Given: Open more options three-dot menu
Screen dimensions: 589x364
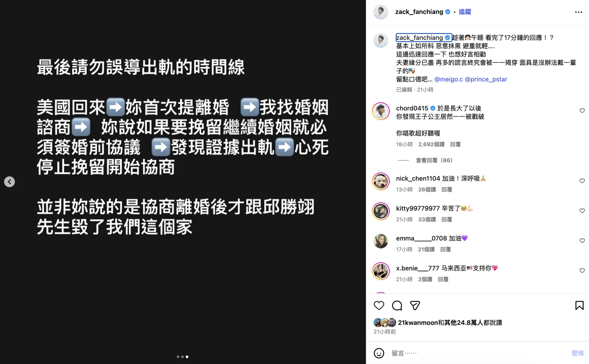Looking at the screenshot, I should 578,12.
